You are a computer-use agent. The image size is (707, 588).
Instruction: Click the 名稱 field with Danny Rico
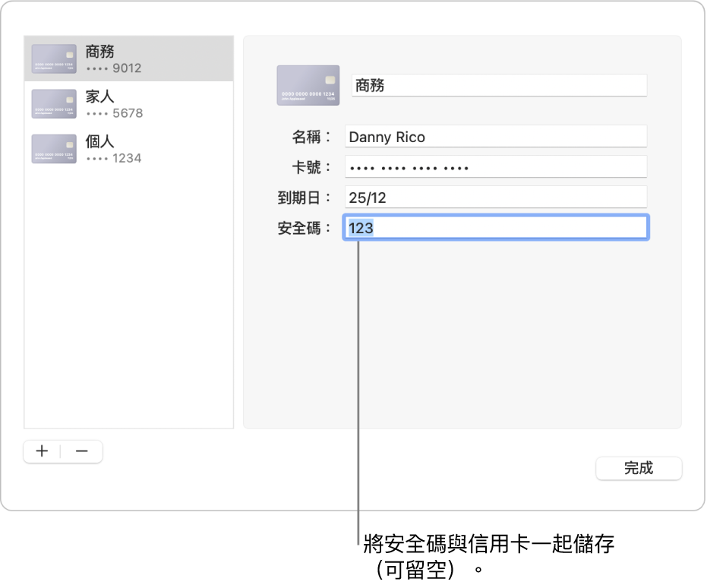[496, 136]
